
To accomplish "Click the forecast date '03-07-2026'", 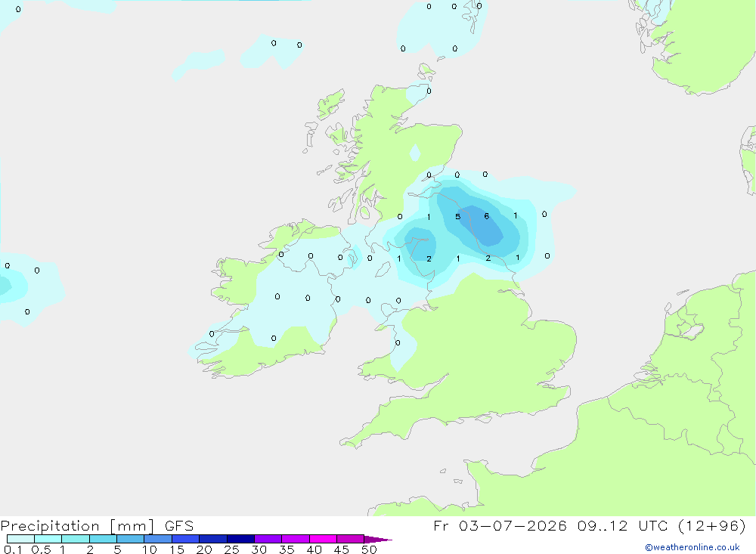I will coord(513,525).
